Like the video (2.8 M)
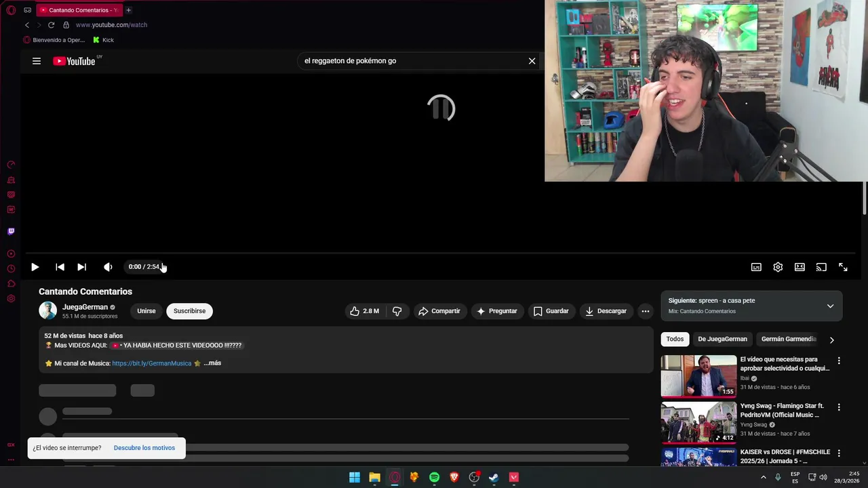 (364, 311)
